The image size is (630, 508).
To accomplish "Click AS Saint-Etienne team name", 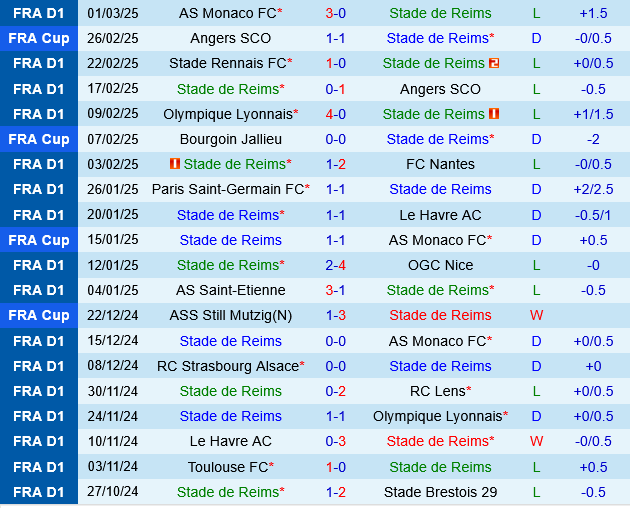I will coord(231,290).
